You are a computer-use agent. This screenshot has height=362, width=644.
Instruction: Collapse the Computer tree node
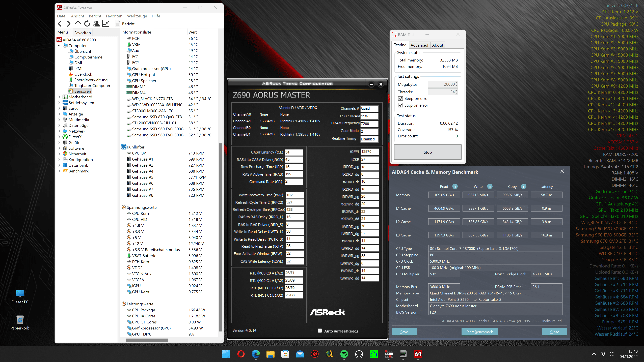(x=59, y=46)
